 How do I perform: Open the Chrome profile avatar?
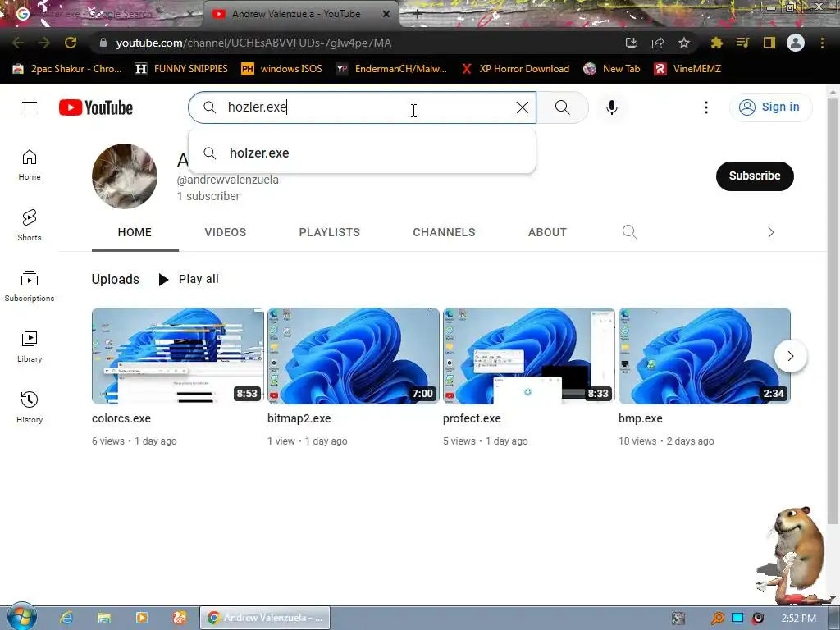tap(796, 43)
